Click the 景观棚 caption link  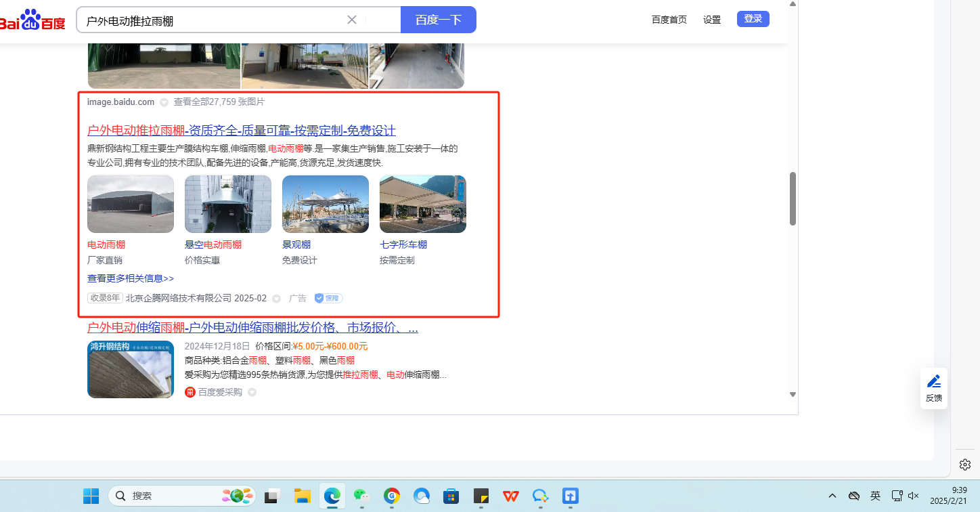click(x=296, y=244)
